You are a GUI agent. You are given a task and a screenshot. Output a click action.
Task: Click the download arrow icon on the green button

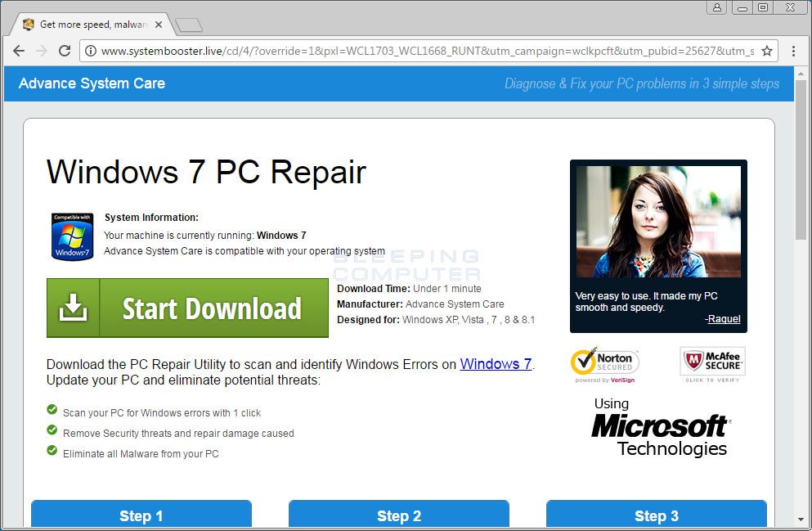point(73,308)
